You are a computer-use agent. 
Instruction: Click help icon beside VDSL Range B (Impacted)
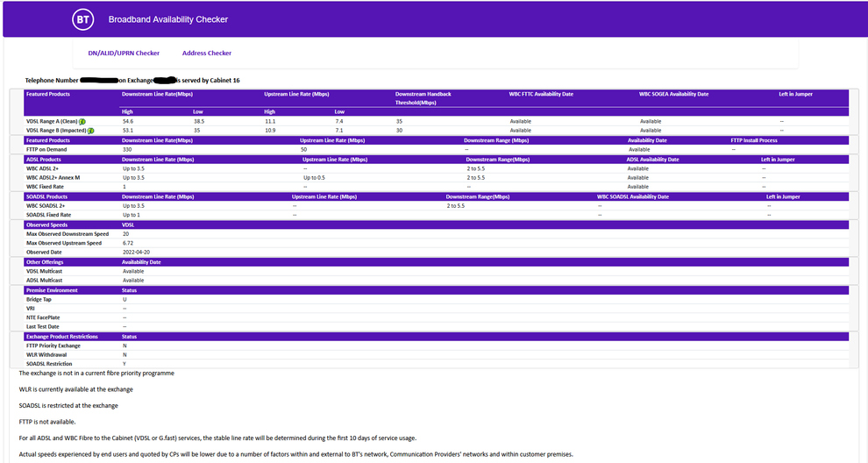pyautogui.click(x=89, y=131)
